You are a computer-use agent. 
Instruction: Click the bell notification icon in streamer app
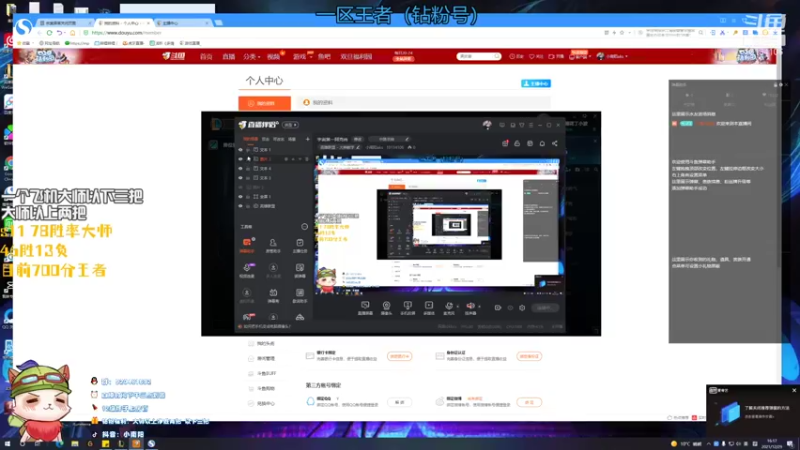(x=542, y=143)
